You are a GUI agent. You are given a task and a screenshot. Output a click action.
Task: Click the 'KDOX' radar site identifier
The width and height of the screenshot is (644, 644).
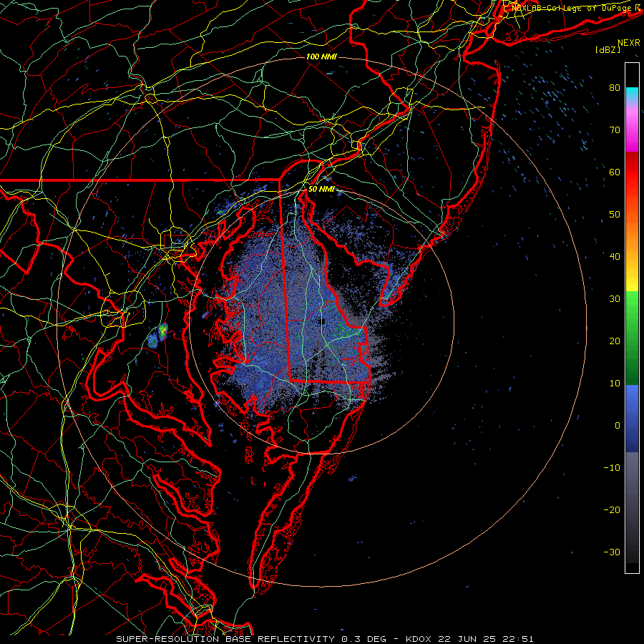pos(420,639)
